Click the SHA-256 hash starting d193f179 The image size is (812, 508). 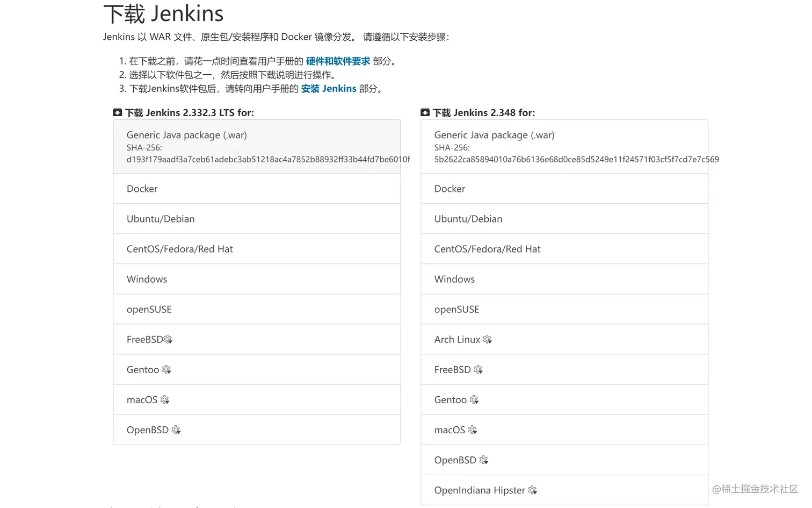pyautogui.click(x=268, y=159)
